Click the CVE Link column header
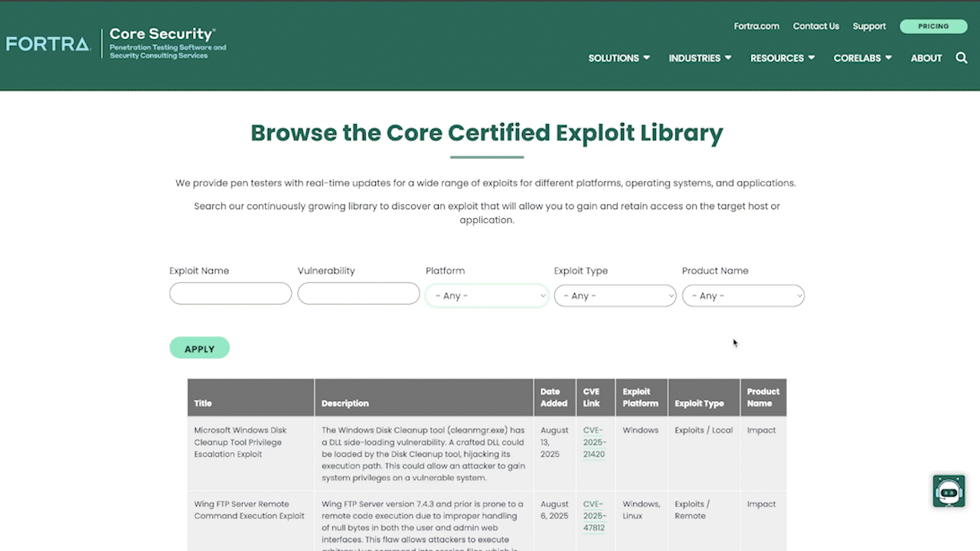The width and height of the screenshot is (980, 551). pyautogui.click(x=596, y=397)
